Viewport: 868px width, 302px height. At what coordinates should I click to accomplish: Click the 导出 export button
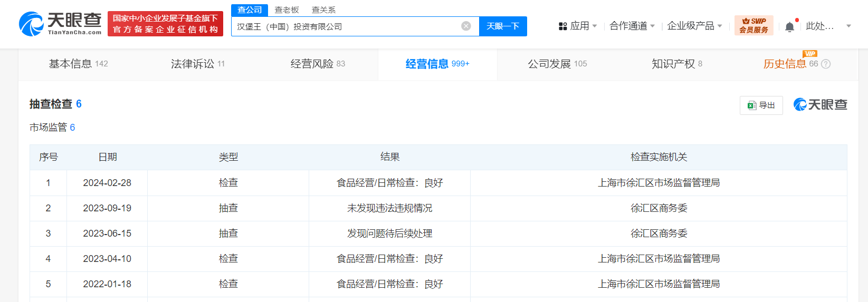(761, 105)
